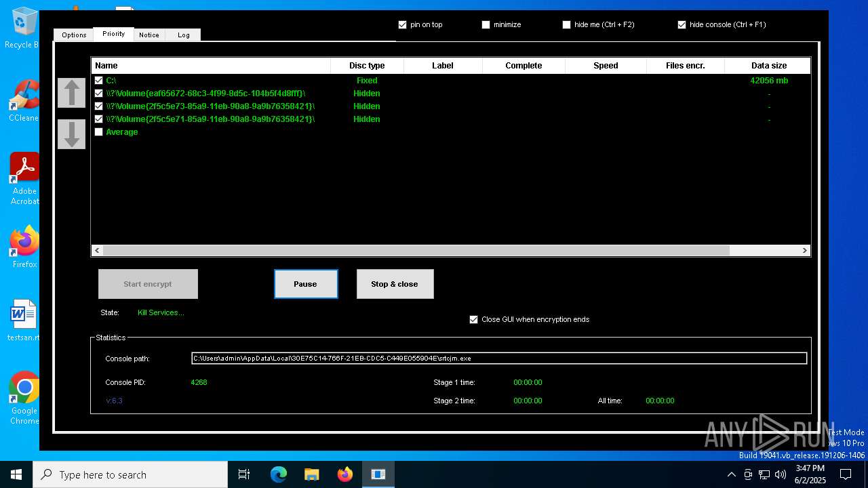
Task: Switch to Notice tab
Action: (149, 35)
